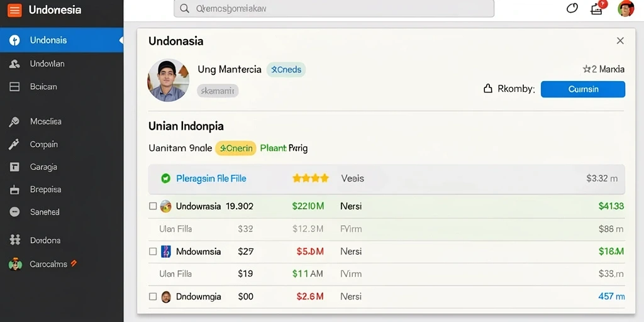Image resolution: width=644 pixels, height=322 pixels.
Task: Click the red $5.DM value
Action: click(x=310, y=252)
